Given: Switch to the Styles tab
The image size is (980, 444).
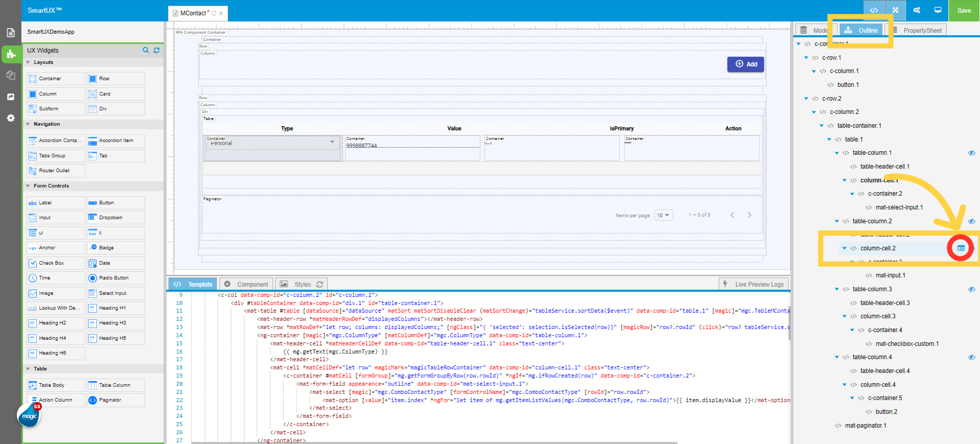Looking at the screenshot, I should coord(301,284).
